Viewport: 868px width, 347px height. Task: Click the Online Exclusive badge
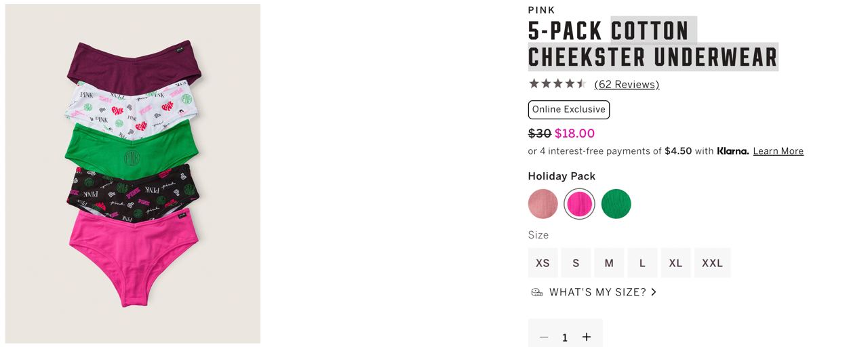(568, 110)
